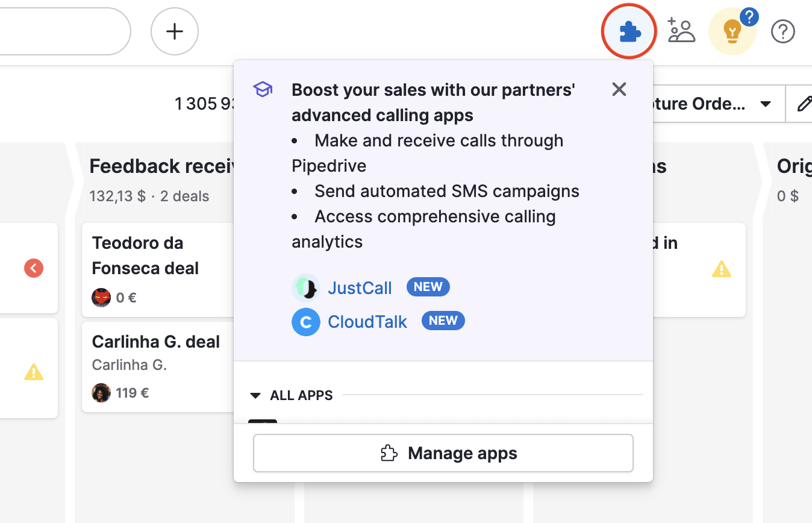Click the warning icon on the rightmost deal card
This screenshot has height=523, width=812.
(x=721, y=270)
